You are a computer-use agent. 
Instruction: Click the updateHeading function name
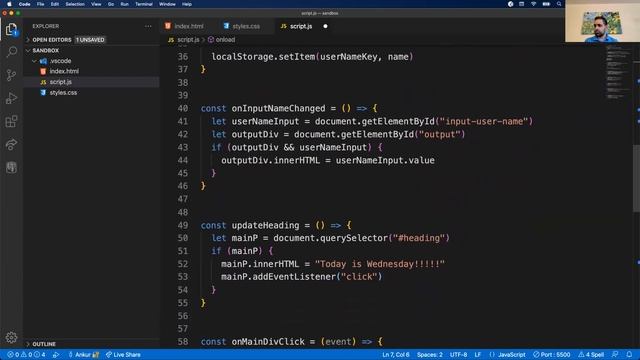pyautogui.click(x=265, y=225)
